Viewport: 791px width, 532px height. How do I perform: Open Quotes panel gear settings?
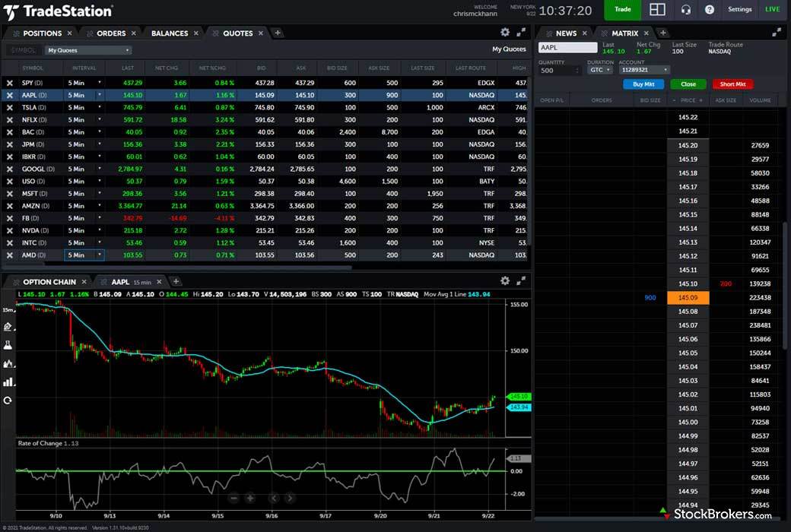(x=505, y=33)
